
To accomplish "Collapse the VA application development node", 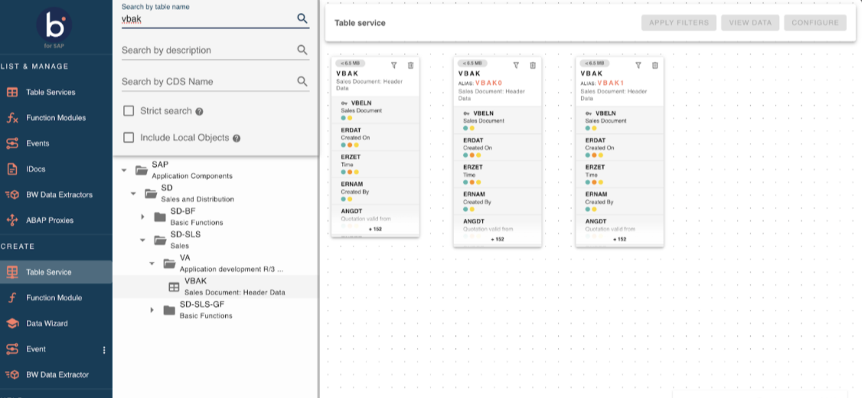I will pos(152,263).
